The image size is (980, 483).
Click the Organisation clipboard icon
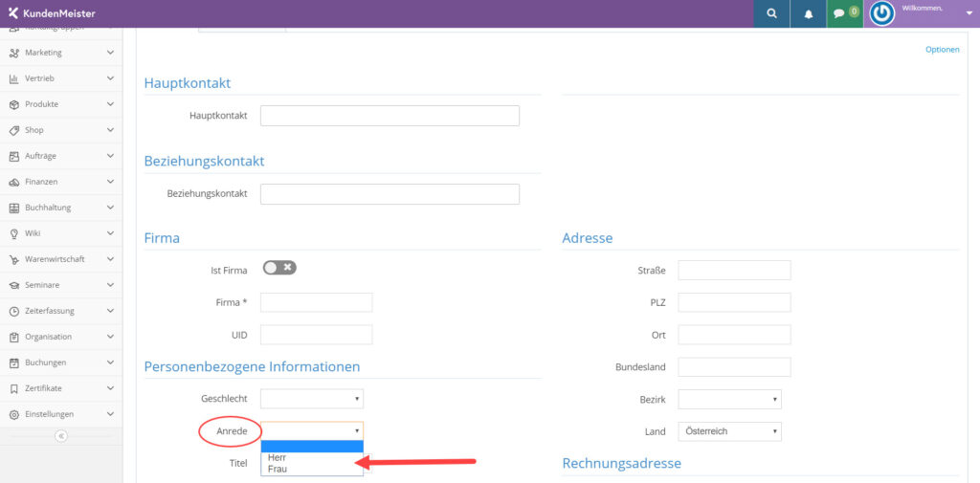coord(13,337)
